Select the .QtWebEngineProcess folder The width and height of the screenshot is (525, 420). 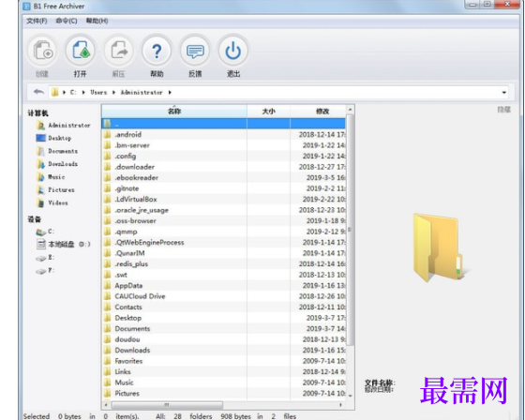pyautogui.click(x=223, y=243)
